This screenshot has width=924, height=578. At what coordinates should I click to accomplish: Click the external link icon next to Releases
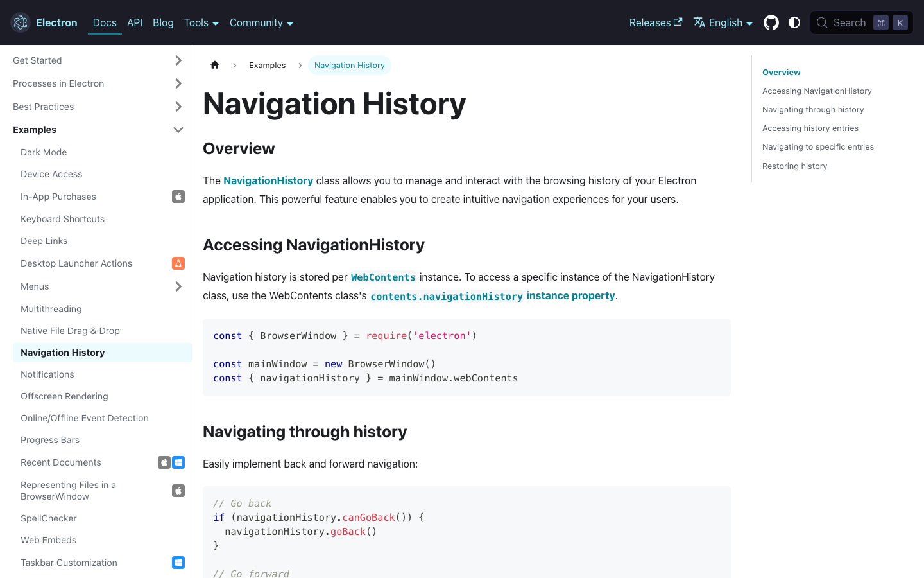click(678, 22)
